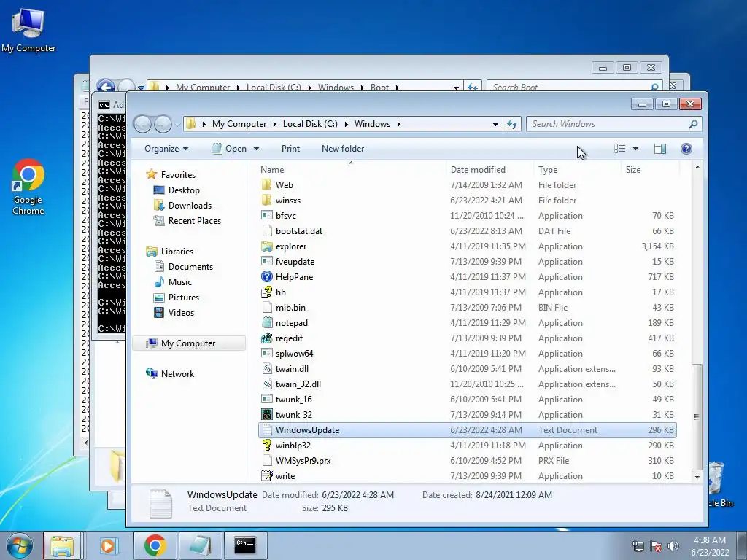747x560 pixels.
Task: Expand the arrow after the Windows breadcrumb
Action: point(398,124)
